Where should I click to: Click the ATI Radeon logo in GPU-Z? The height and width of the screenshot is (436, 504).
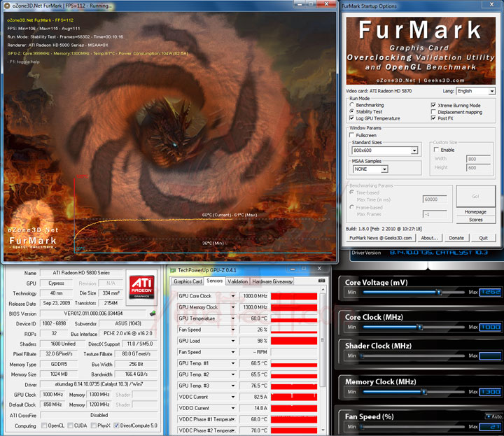(141, 287)
